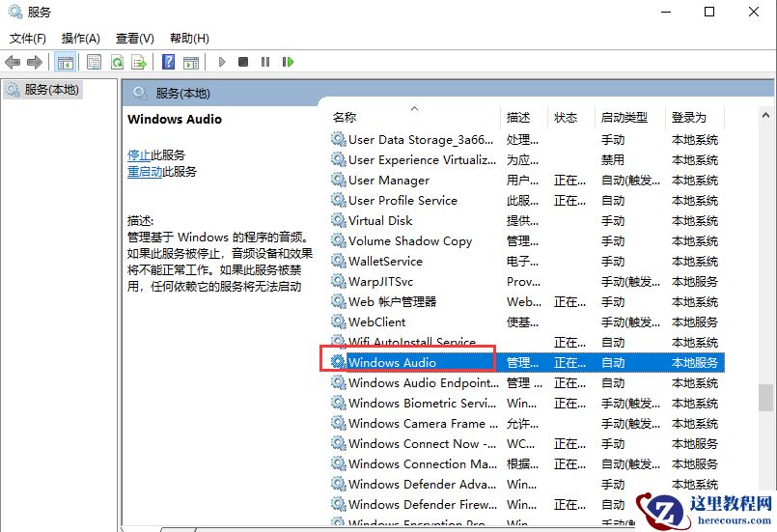Toggle the show/hide action pane icon

(x=191, y=62)
